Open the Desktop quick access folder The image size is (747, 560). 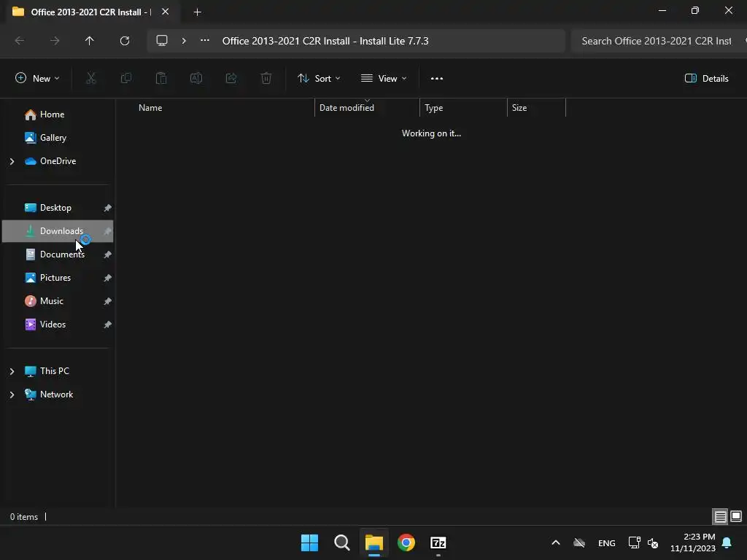(57, 208)
